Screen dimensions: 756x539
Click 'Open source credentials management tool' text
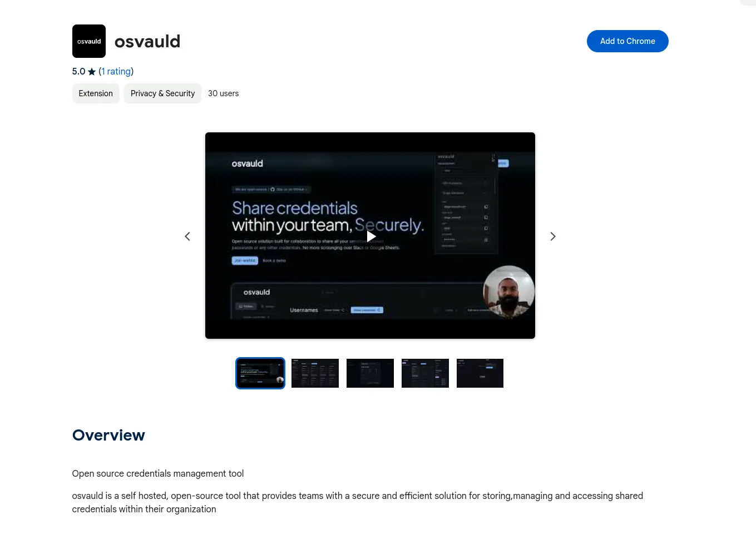click(158, 473)
